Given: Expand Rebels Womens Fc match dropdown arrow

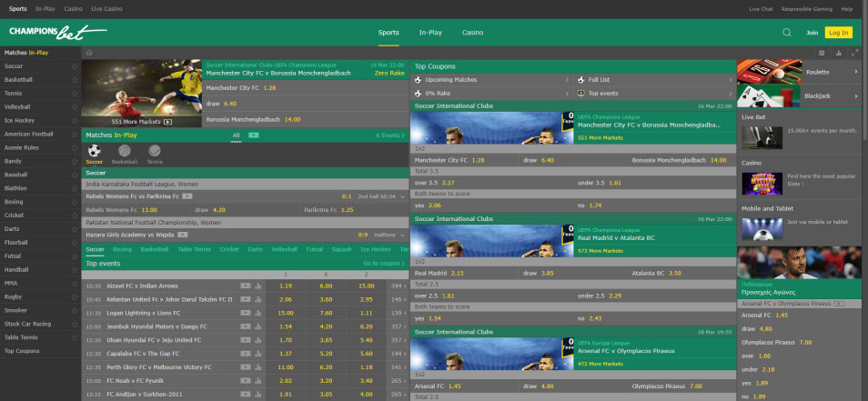Looking at the screenshot, I should [402, 196].
